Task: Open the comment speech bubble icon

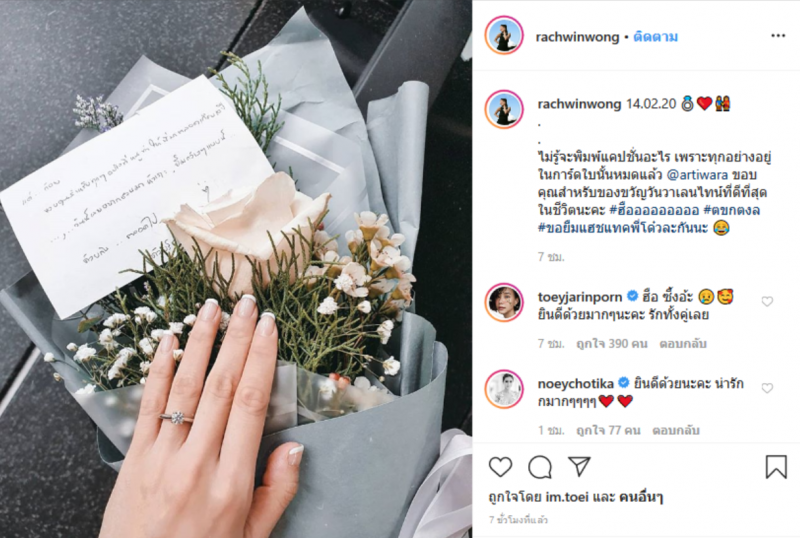Action: click(x=540, y=467)
